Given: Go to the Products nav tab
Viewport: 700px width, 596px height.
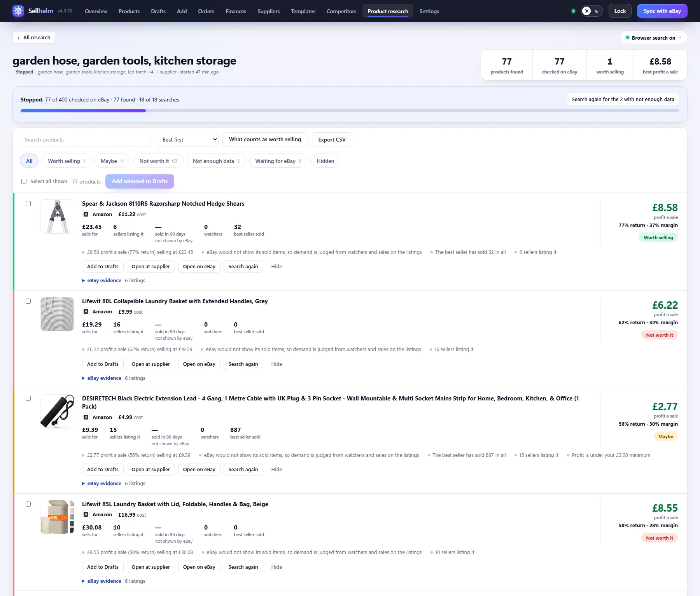Looking at the screenshot, I should tap(129, 11).
